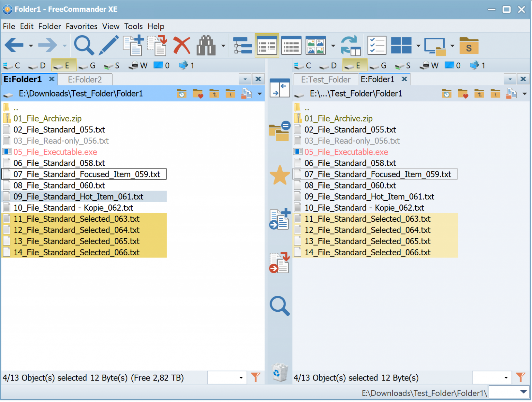Switch to the E:Folder2 tab
Viewport: 532px width, 402px height.
85,80
